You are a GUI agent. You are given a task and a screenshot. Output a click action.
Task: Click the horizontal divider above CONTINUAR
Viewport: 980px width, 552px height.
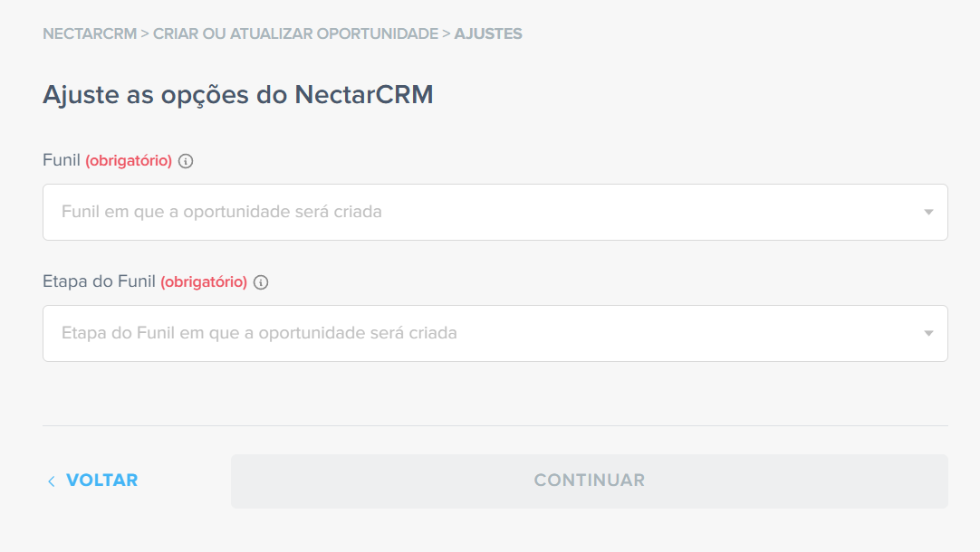tap(495, 426)
